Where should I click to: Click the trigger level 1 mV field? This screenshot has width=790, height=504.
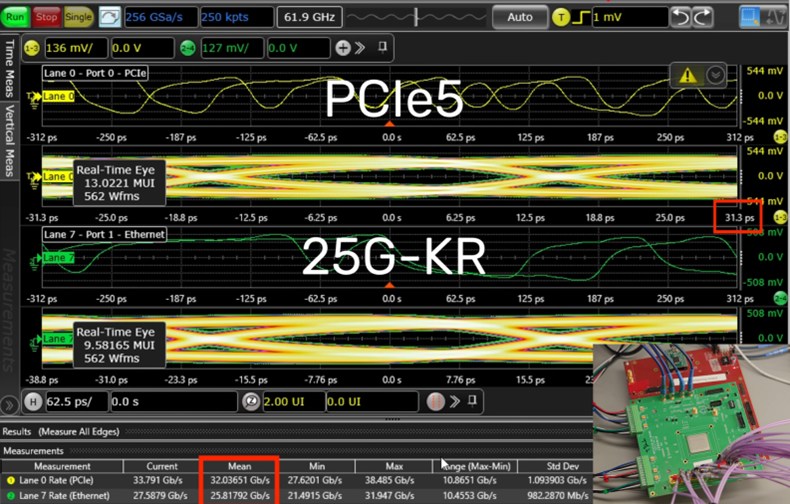(630, 17)
